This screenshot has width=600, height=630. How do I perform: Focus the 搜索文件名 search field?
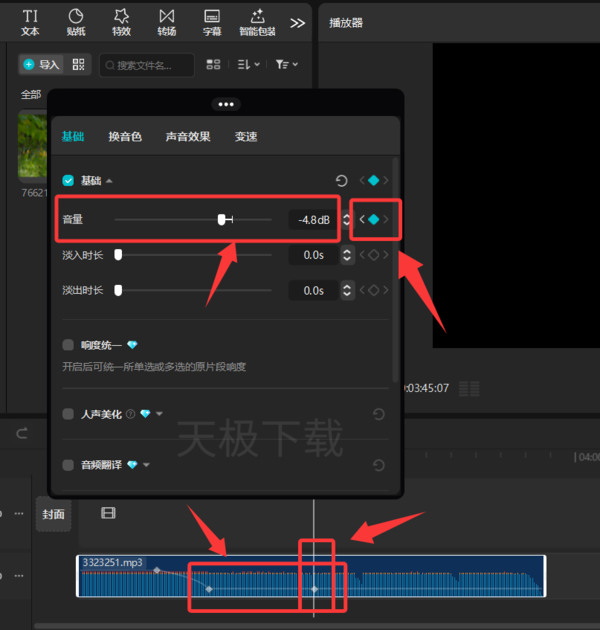147,65
